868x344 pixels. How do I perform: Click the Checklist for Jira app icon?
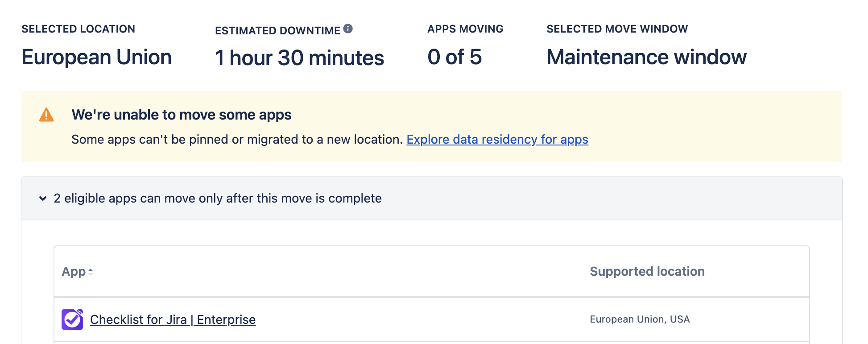click(x=72, y=319)
